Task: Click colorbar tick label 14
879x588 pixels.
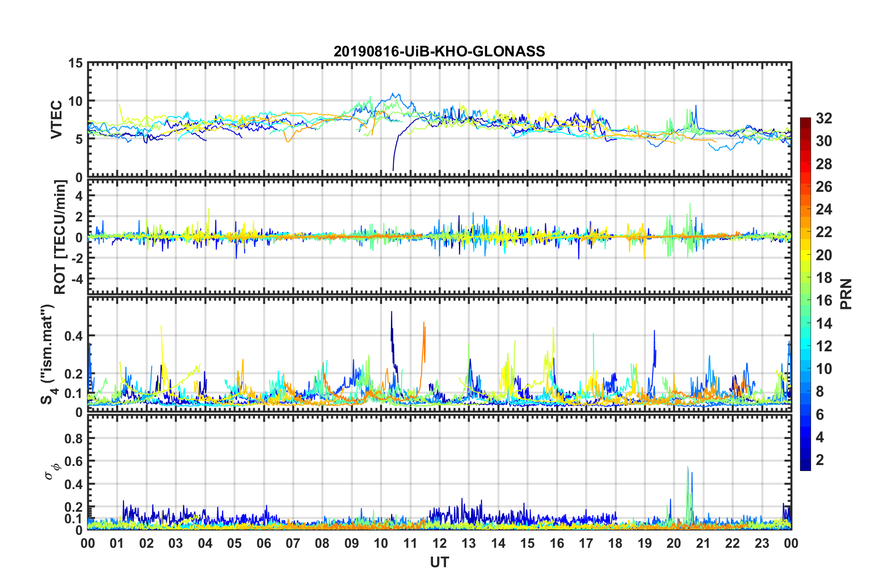Action: tap(824, 324)
